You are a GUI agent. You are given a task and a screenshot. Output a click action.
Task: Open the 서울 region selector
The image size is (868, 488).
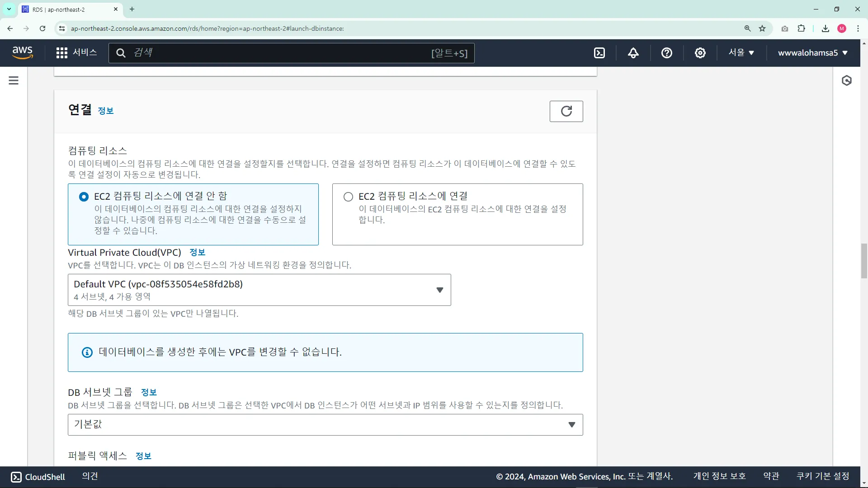pos(741,52)
